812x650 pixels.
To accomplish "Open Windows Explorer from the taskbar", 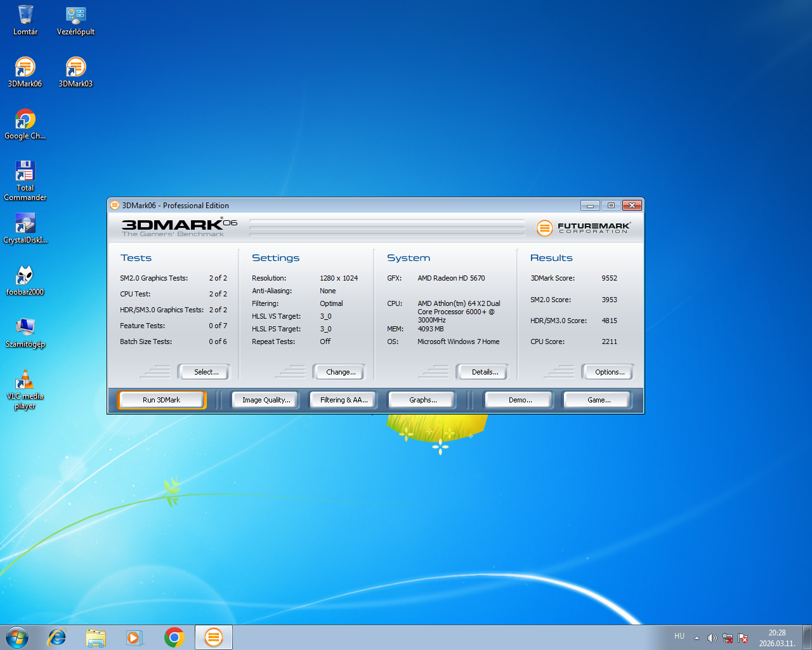I will pyautogui.click(x=96, y=637).
